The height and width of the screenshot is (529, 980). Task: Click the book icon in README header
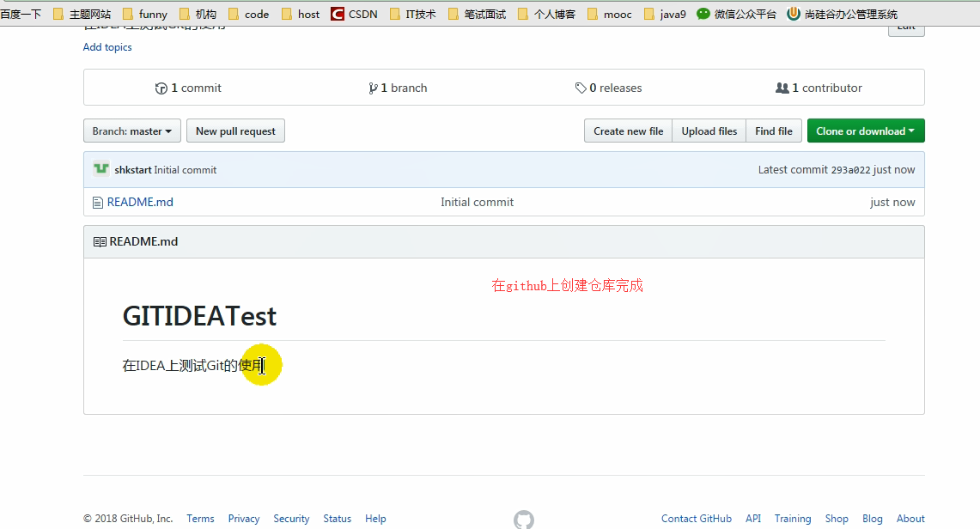(100, 241)
